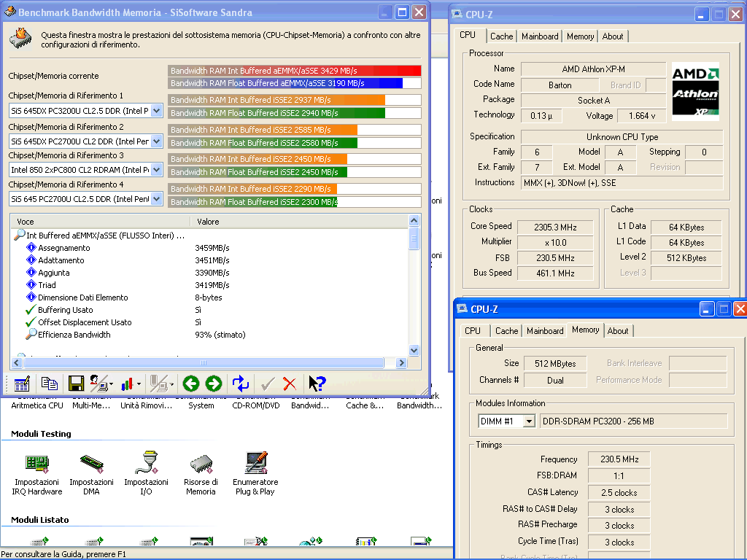This screenshot has height=560, width=747.
Task: Click the magnifier icon beside Efficienza Bandwidth
Action: pyautogui.click(x=31, y=334)
